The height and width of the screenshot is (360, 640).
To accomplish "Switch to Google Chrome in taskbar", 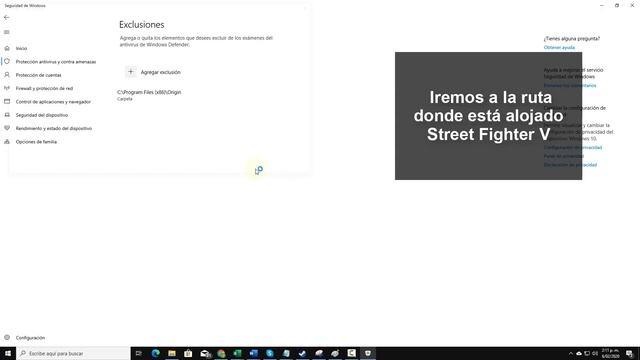I will (x=221, y=353).
